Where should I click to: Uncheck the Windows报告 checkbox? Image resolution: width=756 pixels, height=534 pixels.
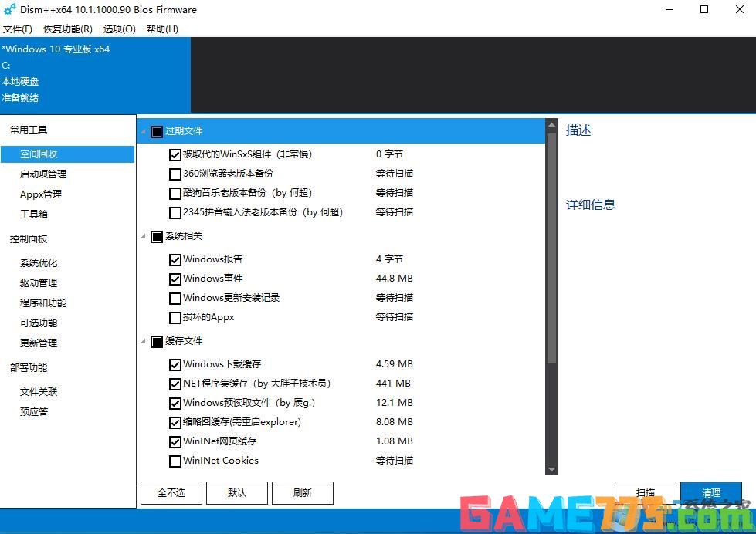[175, 260]
